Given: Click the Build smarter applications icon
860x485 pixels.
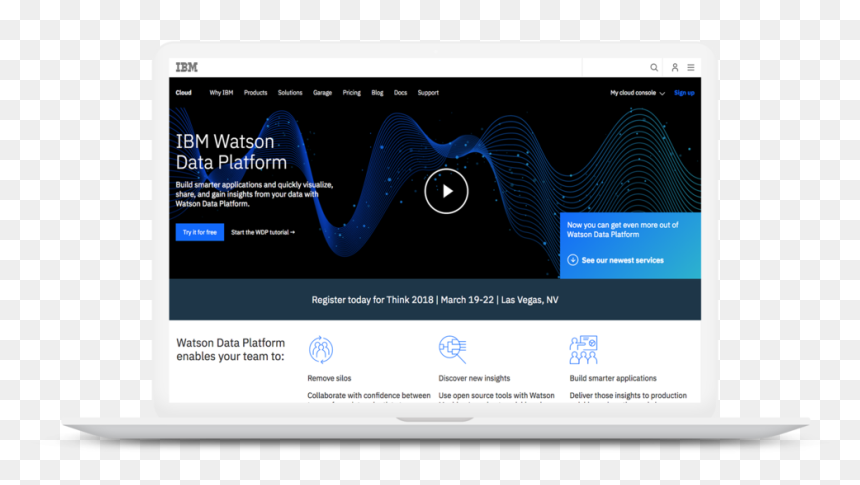Looking at the screenshot, I should click(584, 349).
